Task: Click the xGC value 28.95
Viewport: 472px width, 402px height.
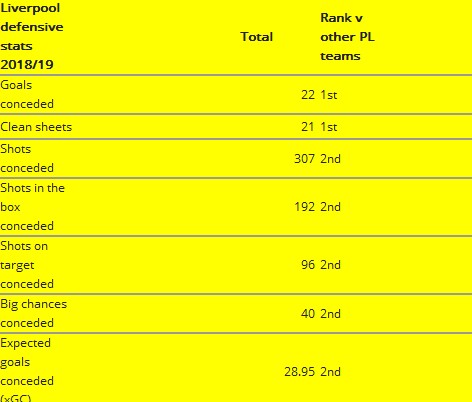Action: point(299,372)
